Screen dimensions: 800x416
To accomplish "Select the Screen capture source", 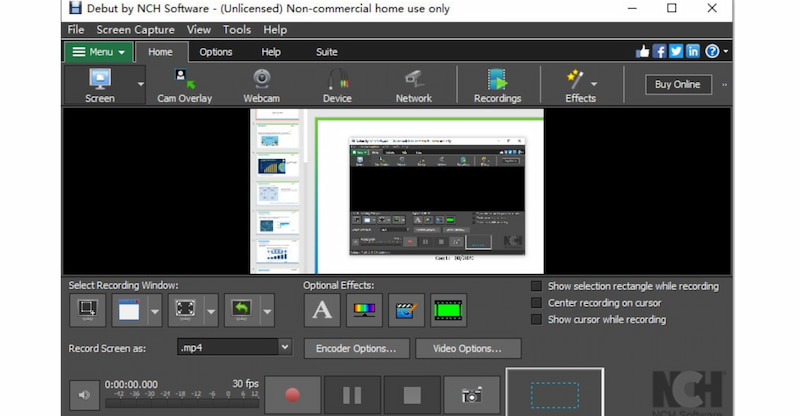I will 99,85.
